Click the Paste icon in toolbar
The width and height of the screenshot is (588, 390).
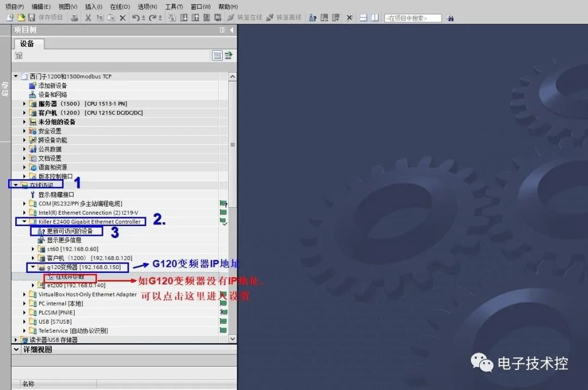click(x=112, y=17)
